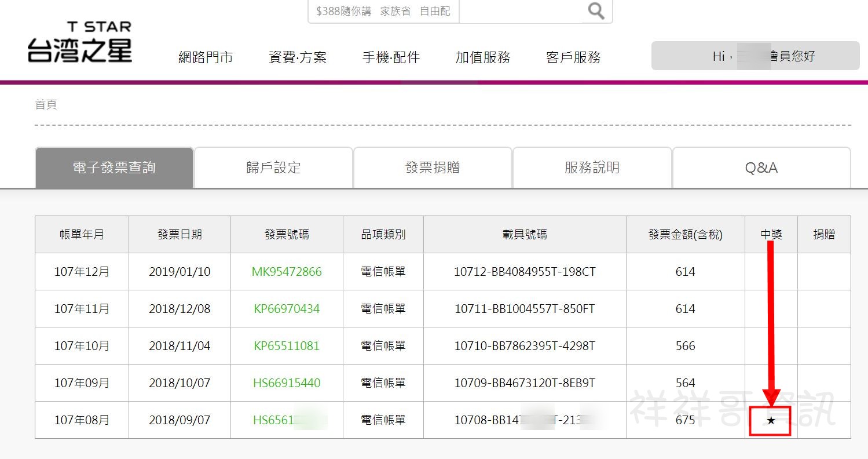Click the 載具號碼 column header
868x459 pixels.
tap(525, 235)
